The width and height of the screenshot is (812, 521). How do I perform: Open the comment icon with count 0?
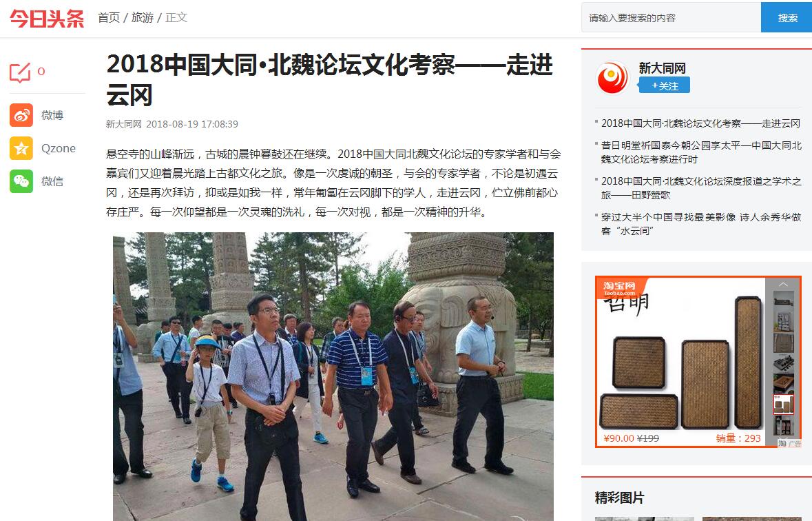click(x=21, y=72)
